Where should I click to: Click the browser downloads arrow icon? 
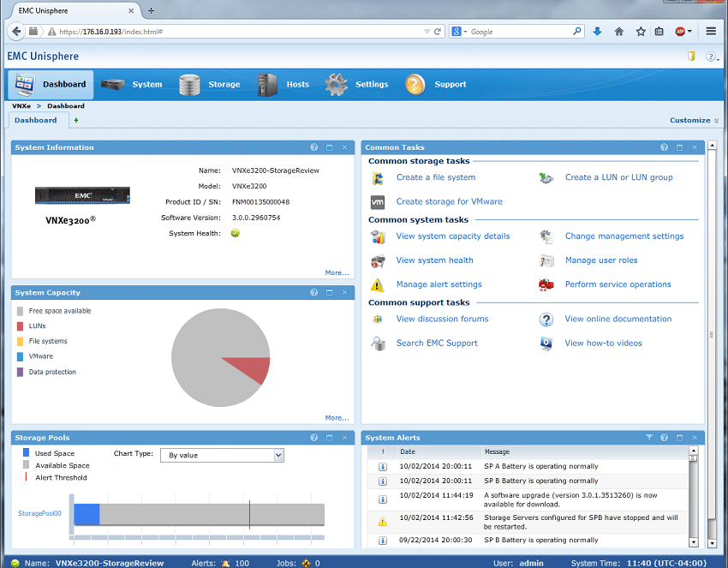pyautogui.click(x=598, y=32)
